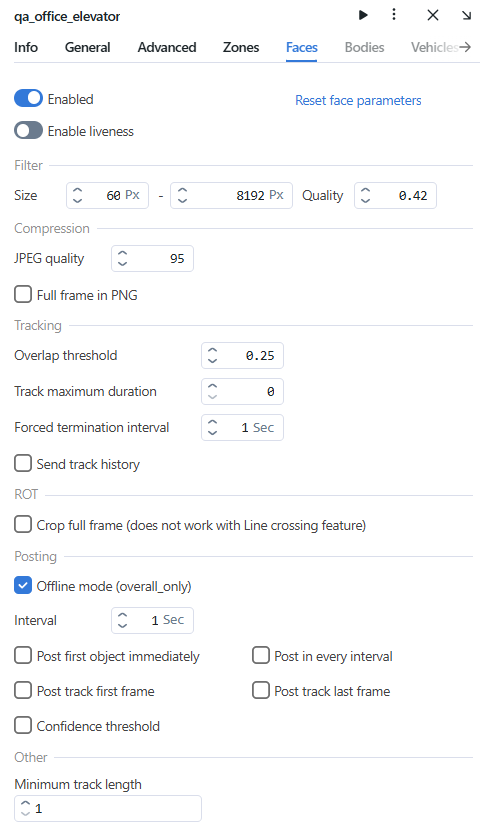
Task: Click the Reset face parameters link
Action: pyautogui.click(x=358, y=100)
